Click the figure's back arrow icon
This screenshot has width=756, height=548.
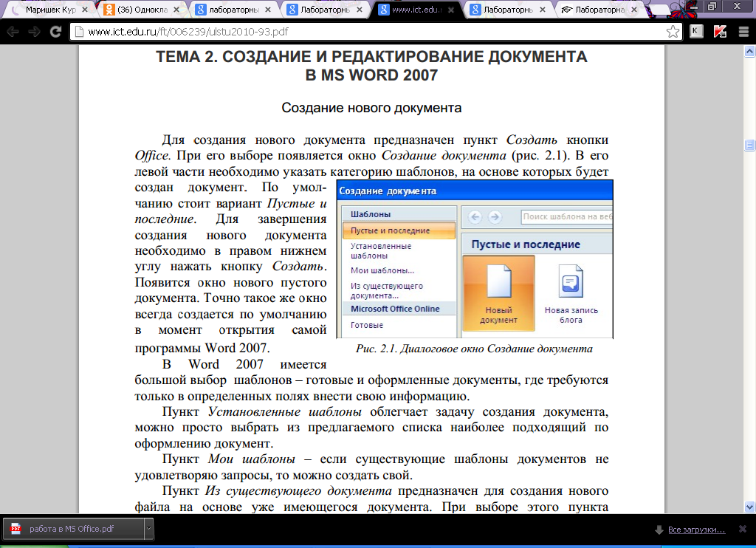pos(475,217)
